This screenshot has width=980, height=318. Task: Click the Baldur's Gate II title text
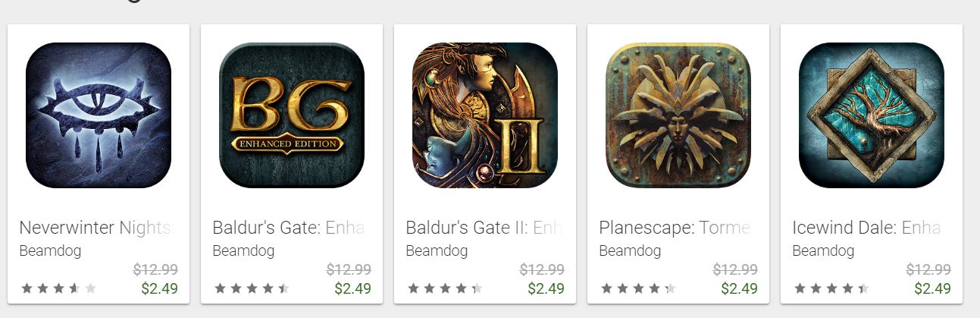(484, 228)
